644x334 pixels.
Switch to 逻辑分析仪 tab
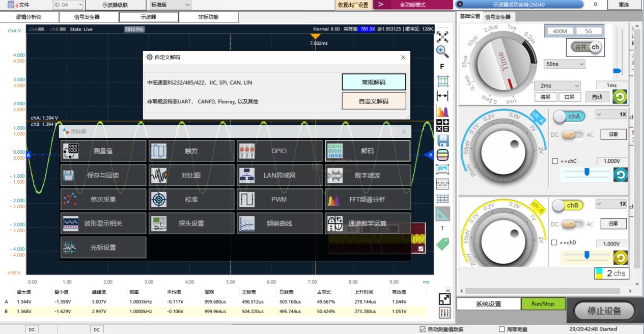point(29,17)
